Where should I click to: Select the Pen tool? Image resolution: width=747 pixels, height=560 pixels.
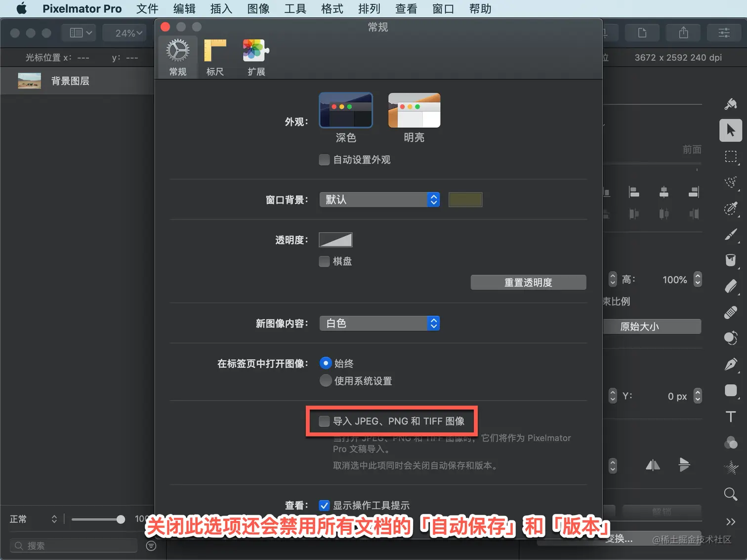(x=731, y=364)
